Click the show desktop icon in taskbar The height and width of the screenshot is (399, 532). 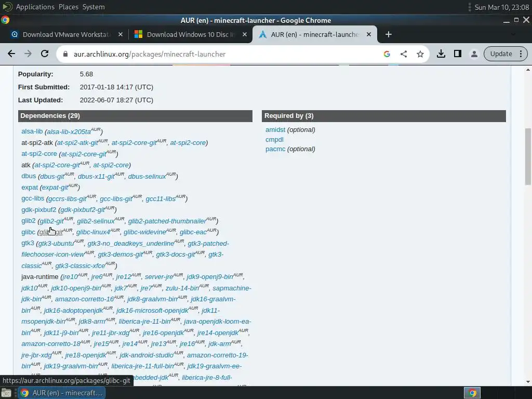tap(6, 393)
